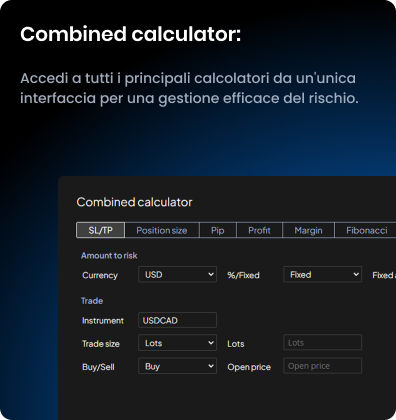396x420 pixels.
Task: Focus the empty Lots input field
Action: (322, 342)
